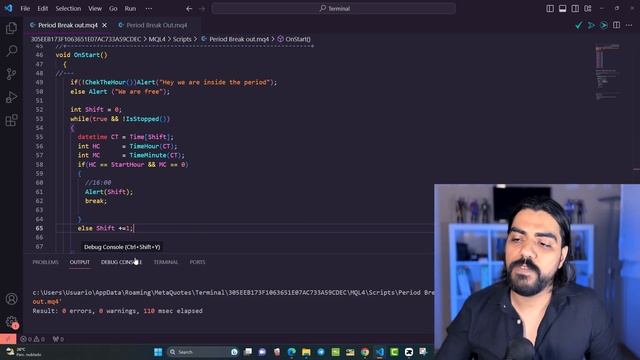Open the Explorer view in activity bar
Screen dimensions: 640x360
click(11, 28)
